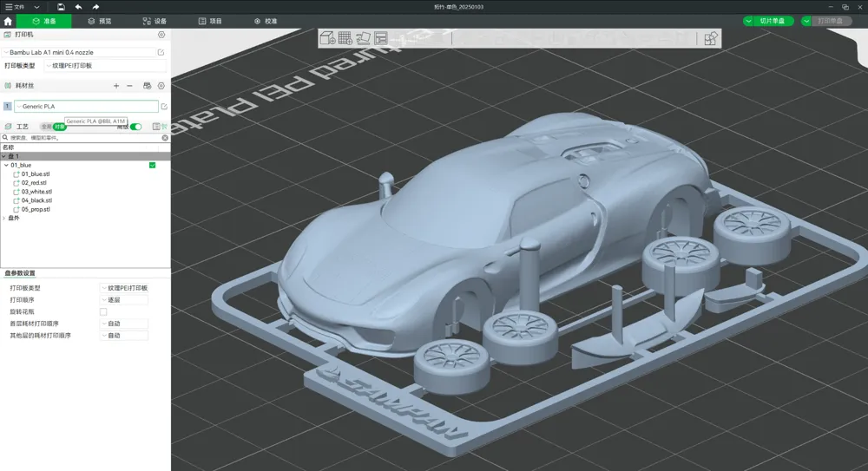The width and height of the screenshot is (868, 471).
Task: Select 05_prop.stl in object list
Action: (x=36, y=209)
